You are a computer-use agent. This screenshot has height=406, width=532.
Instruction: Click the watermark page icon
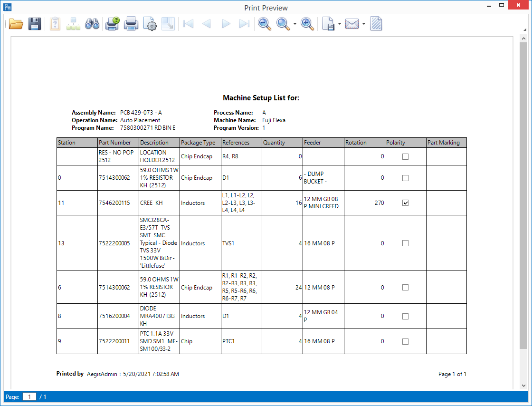(x=376, y=24)
